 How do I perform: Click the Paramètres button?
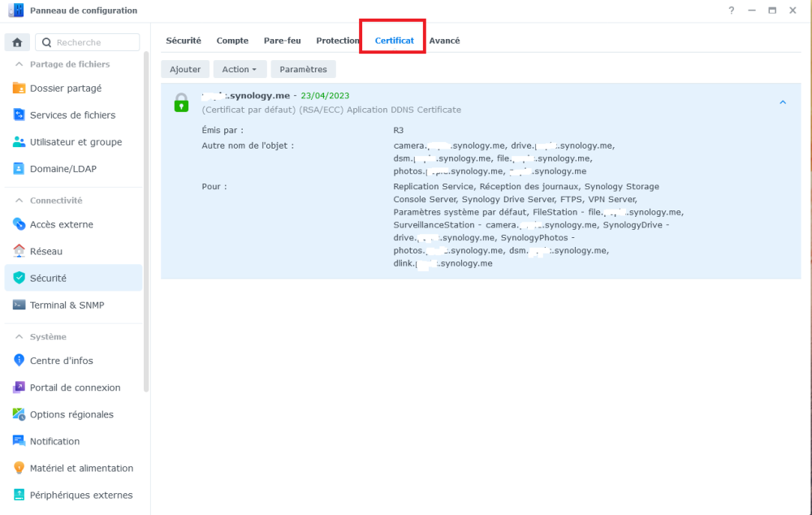(304, 69)
